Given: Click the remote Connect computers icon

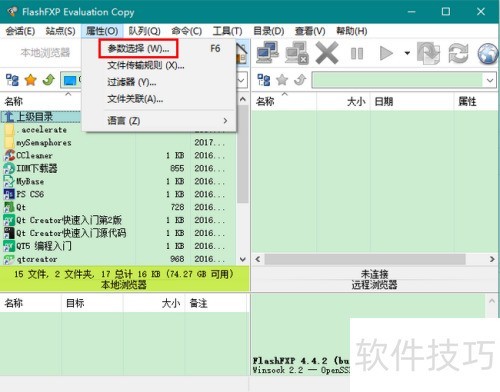Looking at the screenshot, I should point(267,52).
